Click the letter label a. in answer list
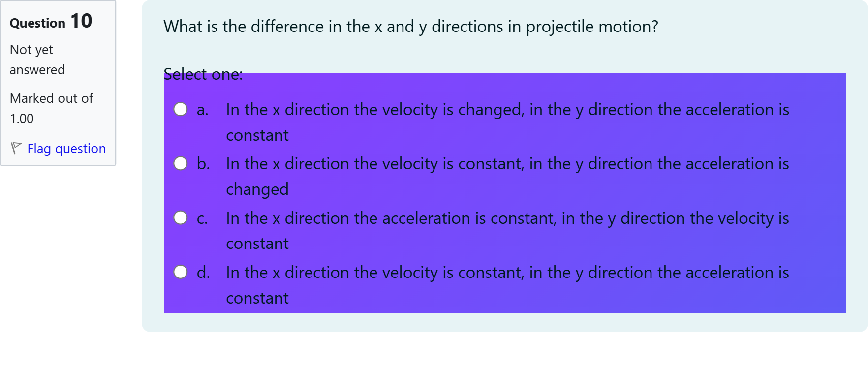Image resolution: width=868 pixels, height=369 pixels. [x=202, y=110]
